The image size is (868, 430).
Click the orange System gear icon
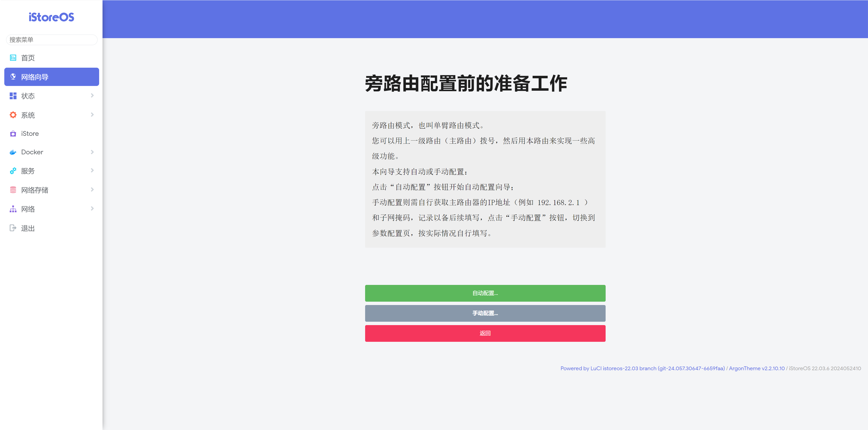(13, 115)
